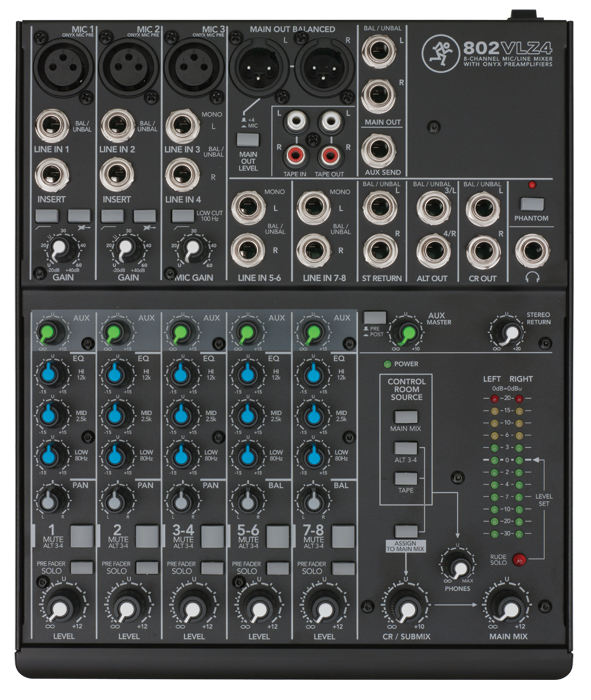Click channel 5-6 LEVEL knob

coord(258,607)
